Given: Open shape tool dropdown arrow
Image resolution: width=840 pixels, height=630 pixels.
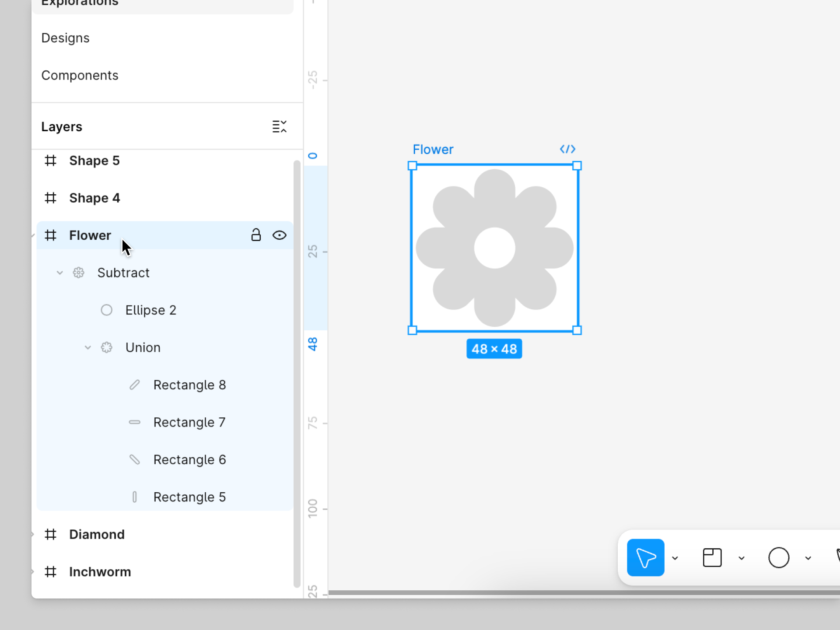Looking at the screenshot, I should pyautogui.click(x=808, y=558).
